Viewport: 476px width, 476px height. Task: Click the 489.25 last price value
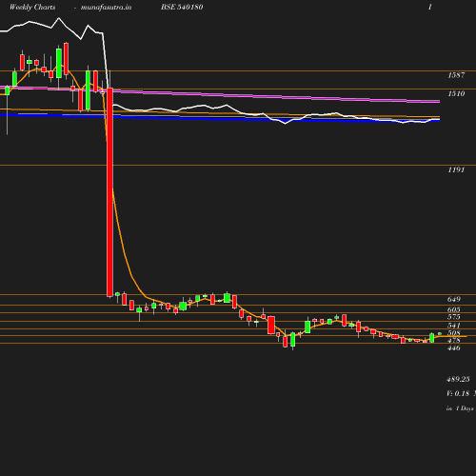click(x=458, y=379)
